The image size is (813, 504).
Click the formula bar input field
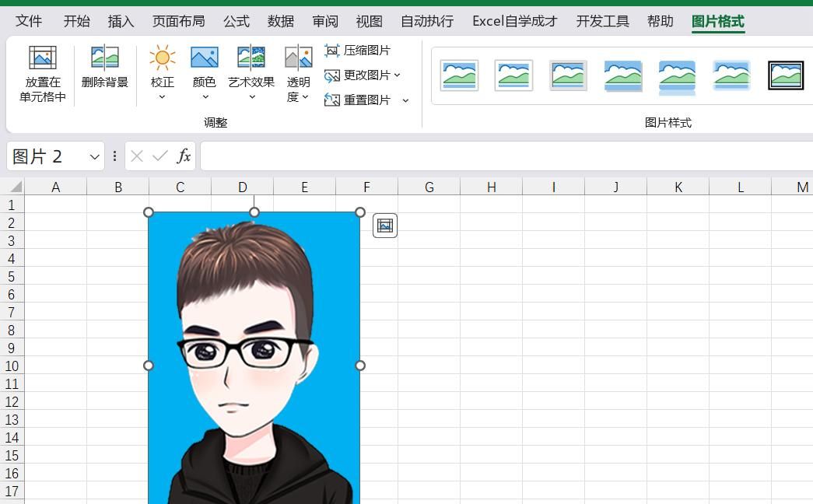pos(506,156)
